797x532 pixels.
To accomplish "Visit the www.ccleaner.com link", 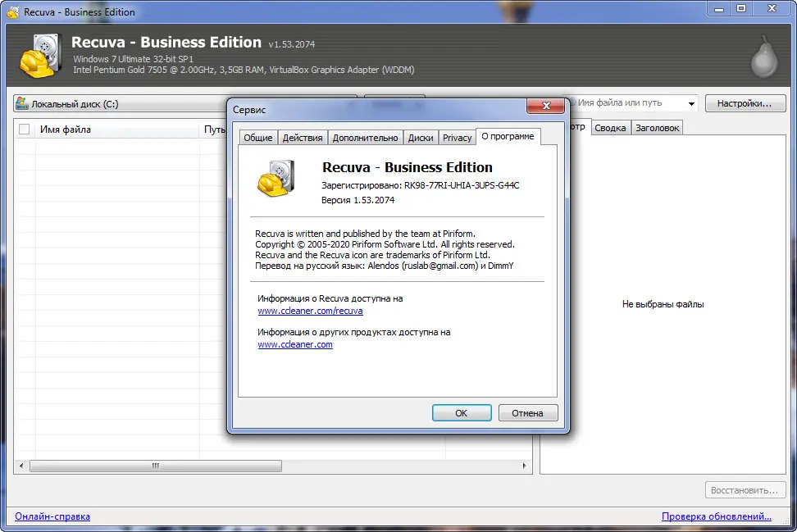I will pos(295,344).
